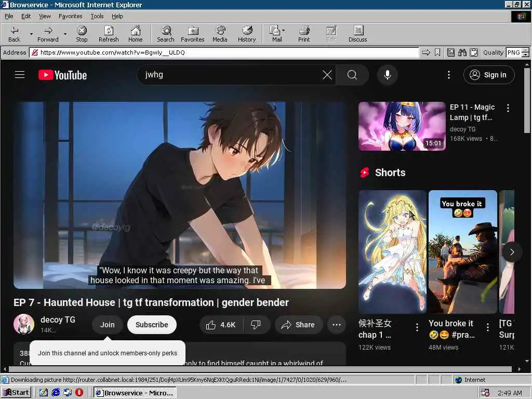Click the main video player
Screen dimensions: 532x399
[180, 195]
